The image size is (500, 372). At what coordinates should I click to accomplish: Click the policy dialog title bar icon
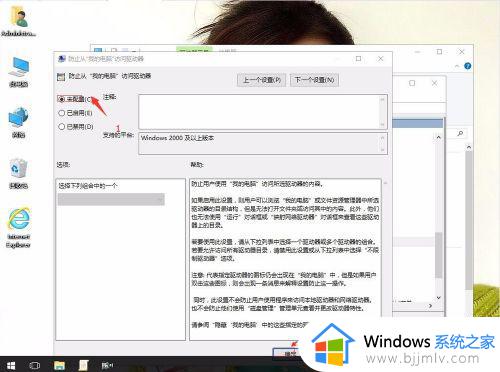(x=62, y=59)
